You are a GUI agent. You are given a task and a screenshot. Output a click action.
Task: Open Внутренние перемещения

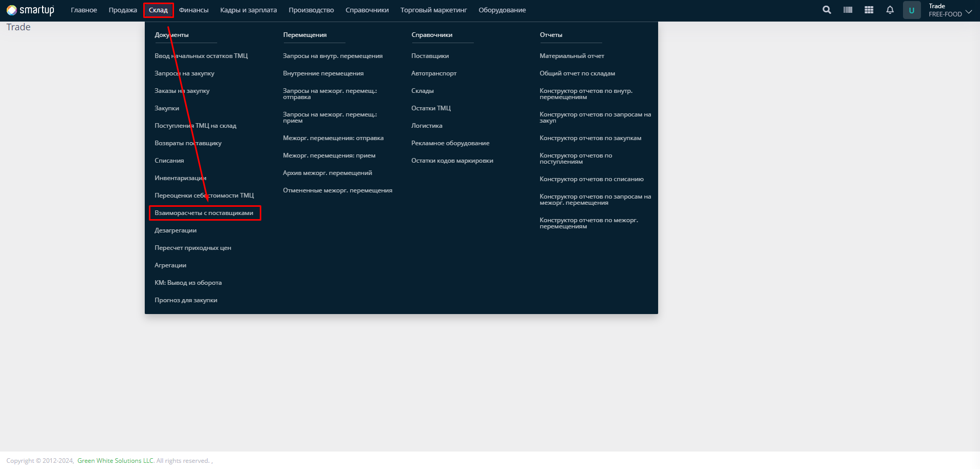tap(323, 73)
